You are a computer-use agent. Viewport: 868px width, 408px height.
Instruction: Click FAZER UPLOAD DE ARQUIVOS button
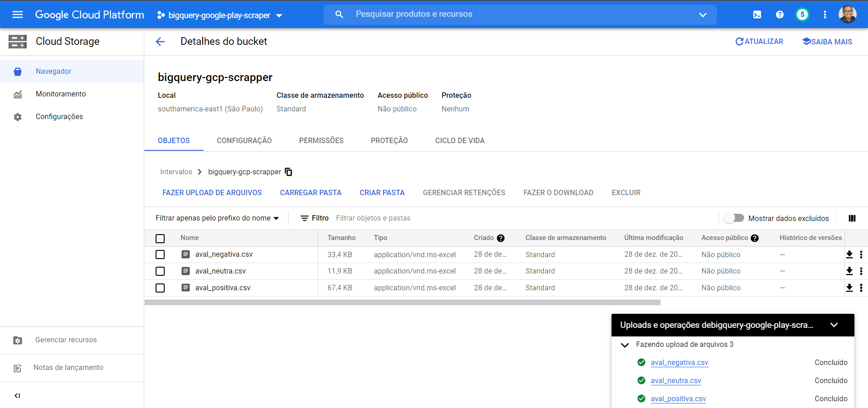coord(212,193)
